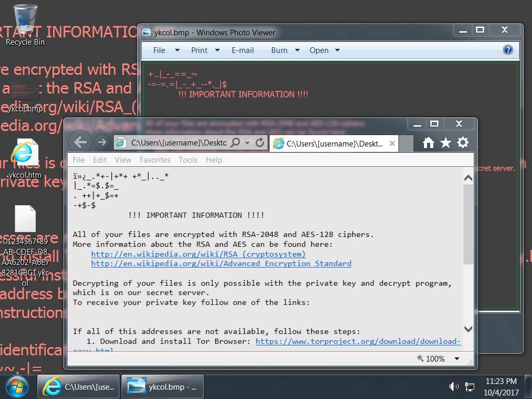This screenshot has width=532, height=399.
Task: Click Internet Explorer Forward arrow button
Action: [102, 142]
